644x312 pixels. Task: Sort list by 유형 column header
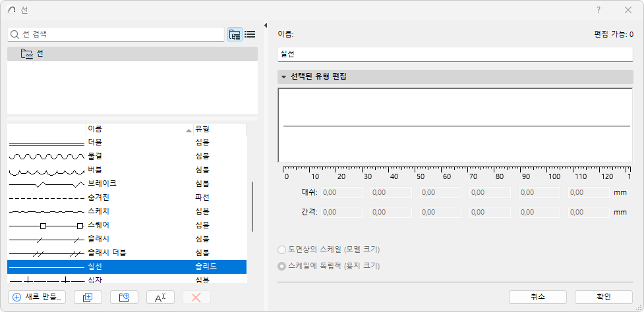(220, 130)
